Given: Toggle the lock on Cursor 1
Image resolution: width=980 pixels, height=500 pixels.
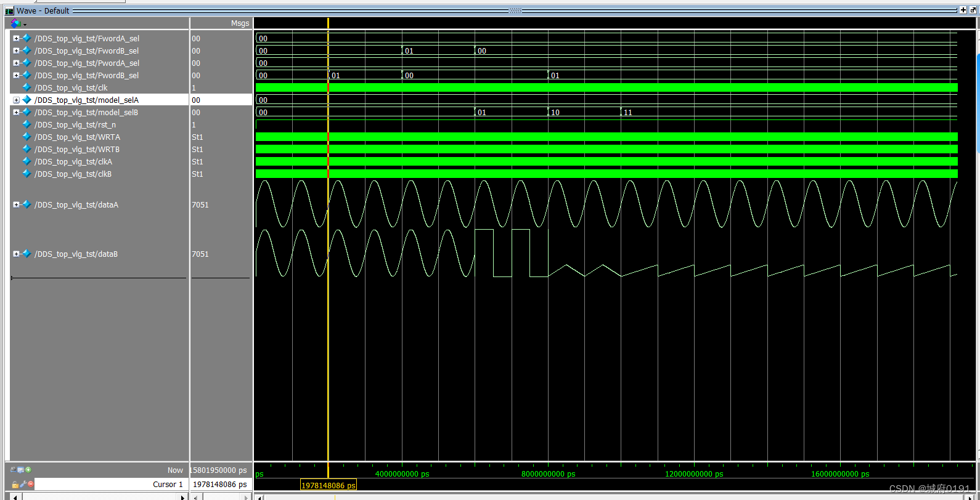Looking at the screenshot, I should click(15, 485).
